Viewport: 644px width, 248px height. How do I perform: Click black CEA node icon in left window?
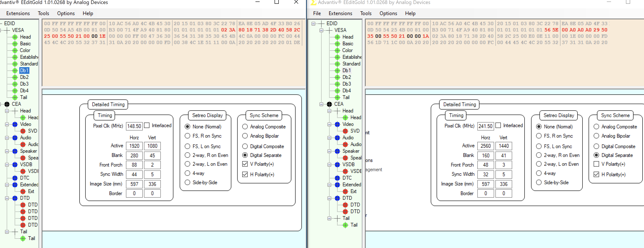tap(7, 104)
